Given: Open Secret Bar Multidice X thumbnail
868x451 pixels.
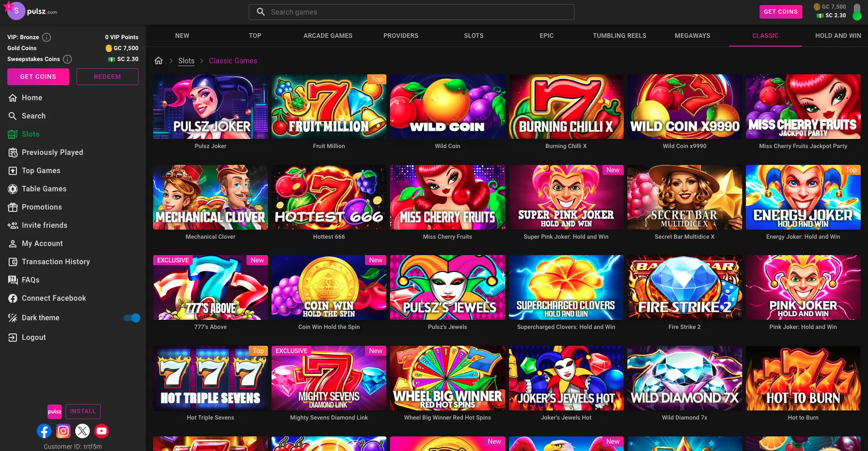Looking at the screenshot, I should pyautogui.click(x=685, y=197).
